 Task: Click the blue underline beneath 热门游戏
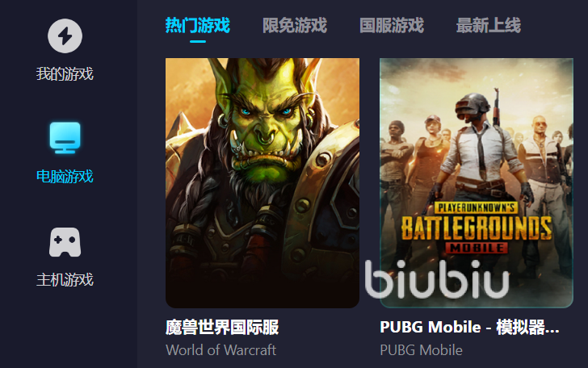(198, 42)
